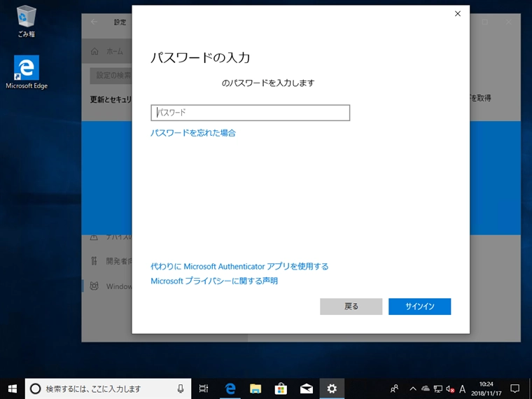Click the 戻る back button
The image size is (532, 399).
click(351, 307)
